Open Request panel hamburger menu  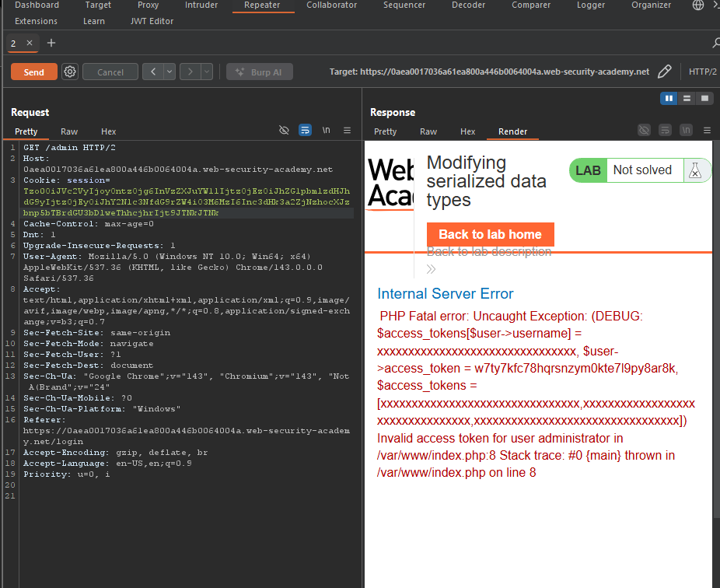click(x=347, y=131)
